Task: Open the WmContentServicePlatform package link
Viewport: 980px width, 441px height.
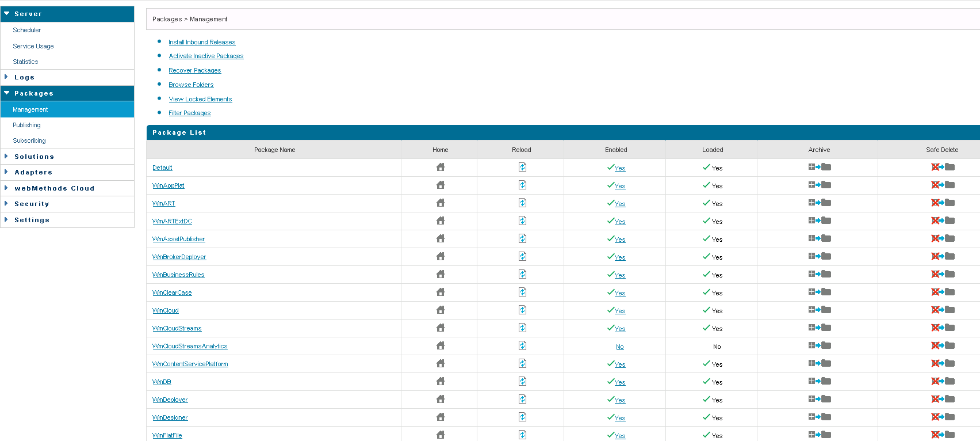Action: click(x=190, y=364)
